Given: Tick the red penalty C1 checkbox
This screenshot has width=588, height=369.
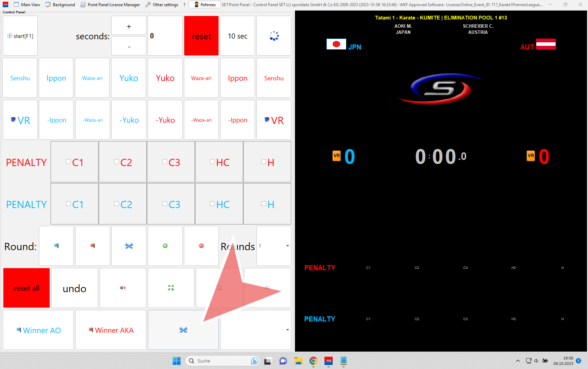Looking at the screenshot, I should [x=69, y=162].
